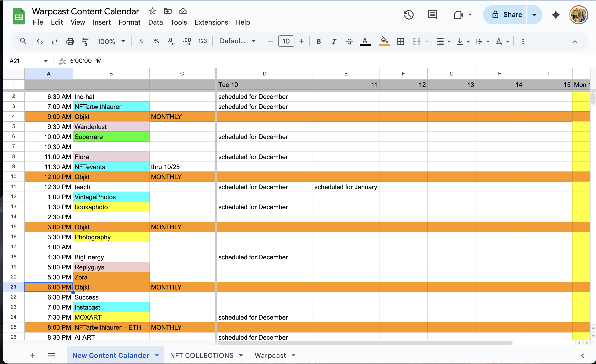Collapse the menus with the up chevron
Viewport: 596px width, 364px height.
tap(575, 42)
